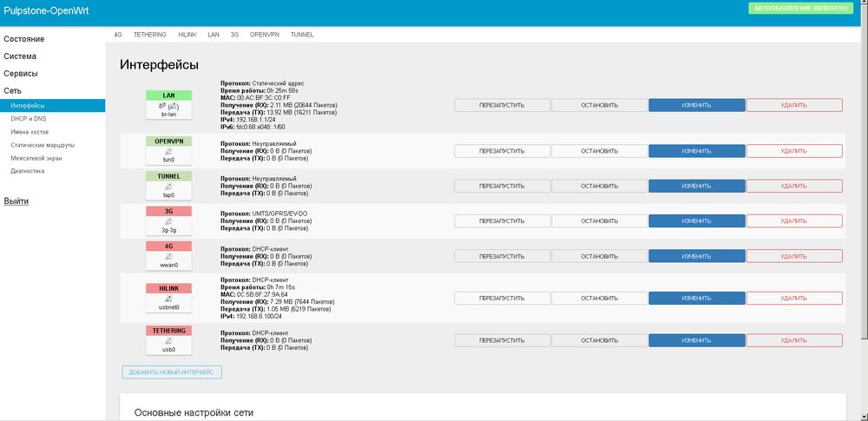
Task: Open Имена хостов page
Action: click(x=30, y=132)
